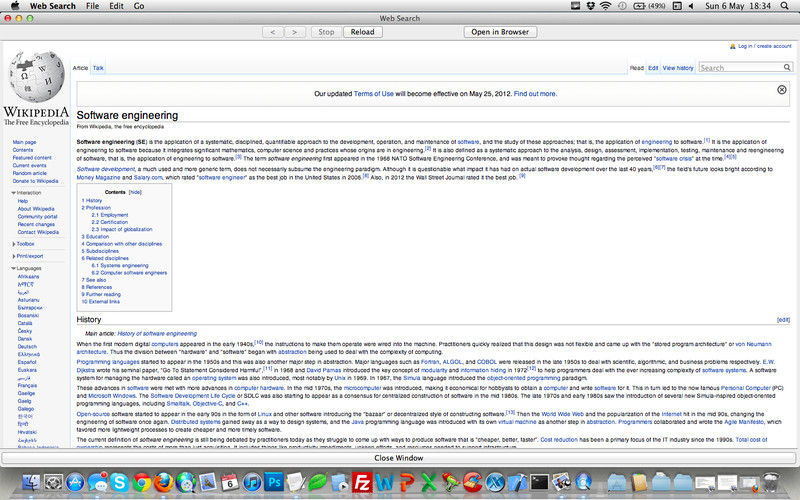The height and width of the screenshot is (500, 800).
Task: Go back with the < button
Action: (273, 32)
